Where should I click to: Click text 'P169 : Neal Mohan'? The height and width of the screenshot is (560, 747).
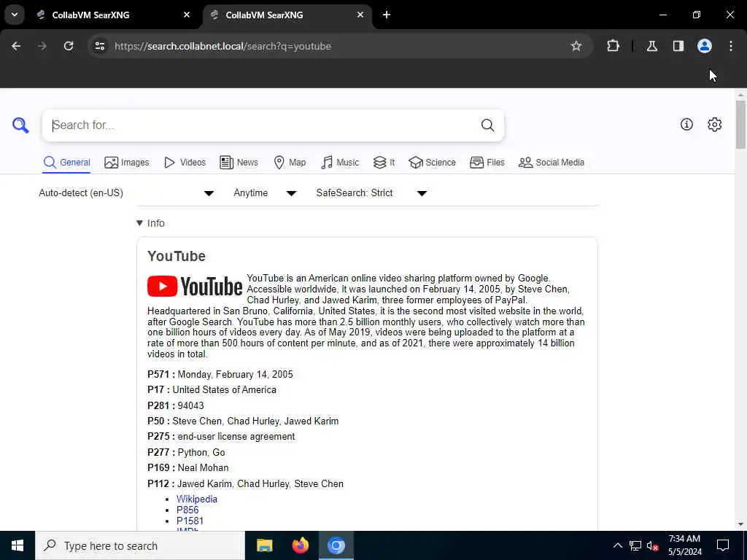pos(187,467)
